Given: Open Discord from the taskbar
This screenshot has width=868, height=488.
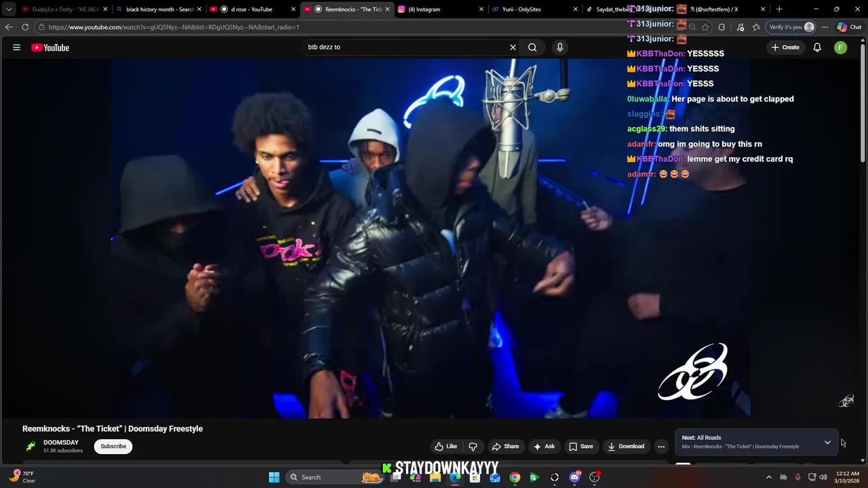Looking at the screenshot, I should [x=575, y=477].
